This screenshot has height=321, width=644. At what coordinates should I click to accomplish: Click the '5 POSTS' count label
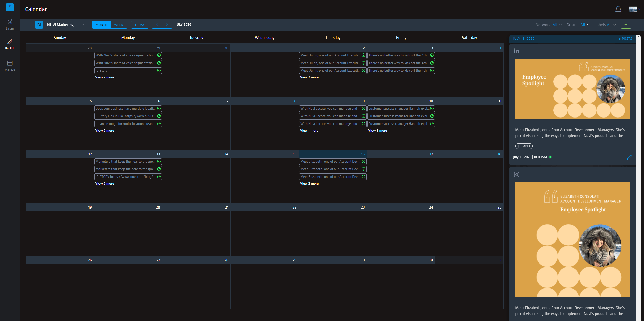(x=625, y=39)
